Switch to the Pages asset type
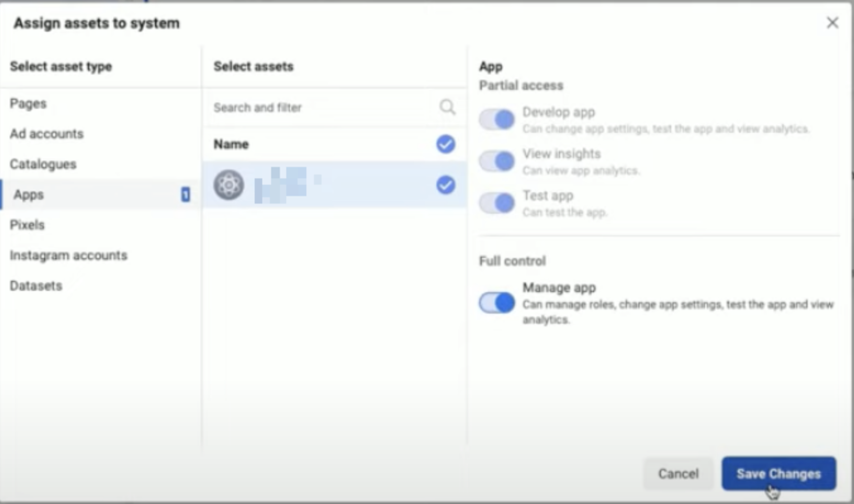Viewport: 854px width, 504px height. pos(27,103)
